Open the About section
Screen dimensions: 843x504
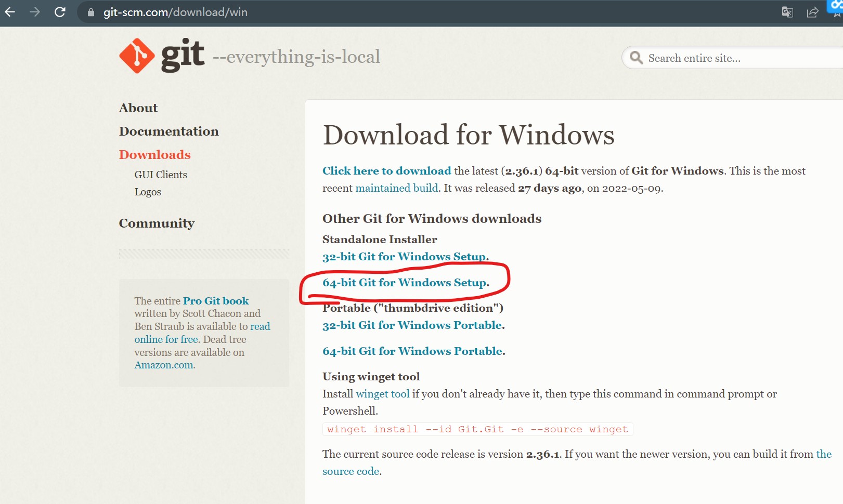tap(138, 108)
